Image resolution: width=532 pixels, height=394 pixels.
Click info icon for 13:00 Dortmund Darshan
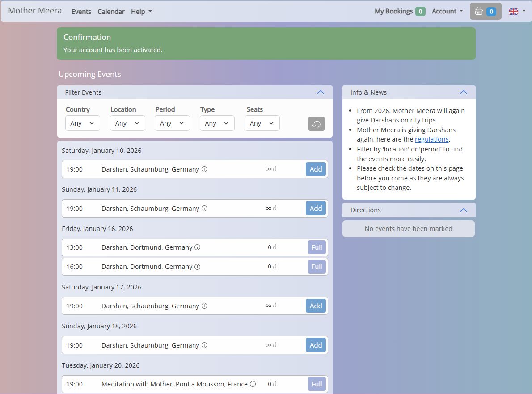(x=197, y=247)
